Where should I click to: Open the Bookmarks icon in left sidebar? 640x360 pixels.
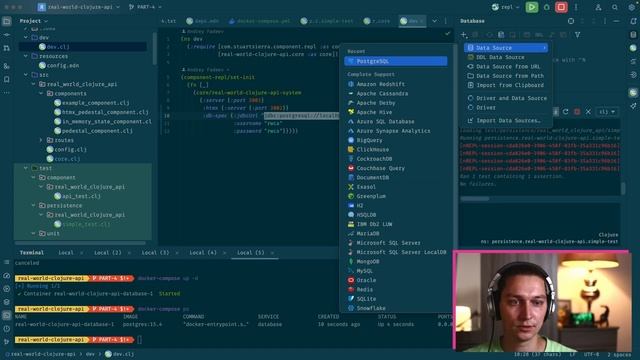[7, 79]
